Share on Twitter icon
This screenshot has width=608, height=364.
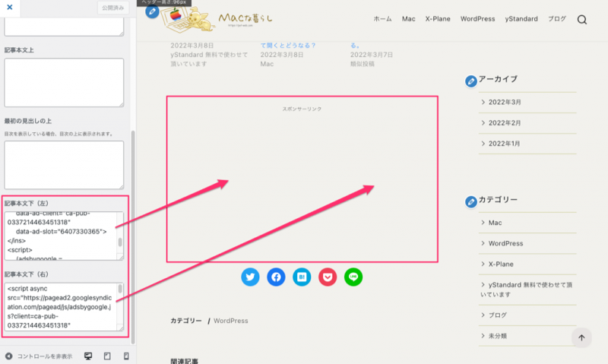coord(250,277)
